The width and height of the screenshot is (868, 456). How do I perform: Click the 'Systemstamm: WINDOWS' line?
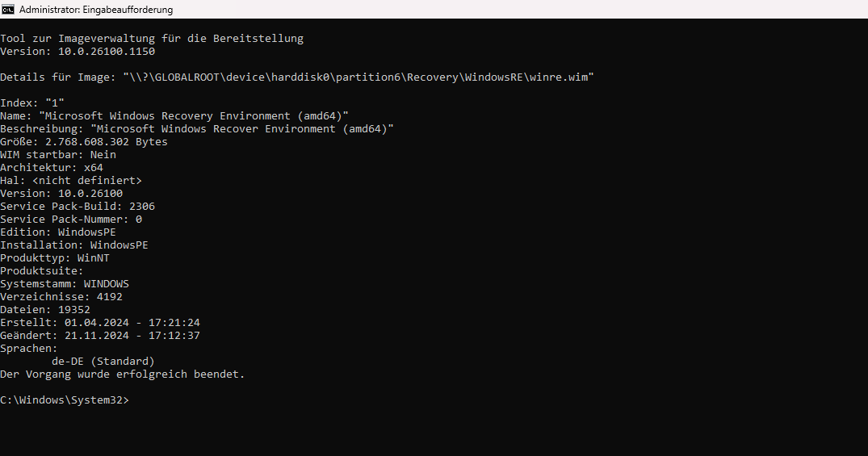pyautogui.click(x=65, y=283)
